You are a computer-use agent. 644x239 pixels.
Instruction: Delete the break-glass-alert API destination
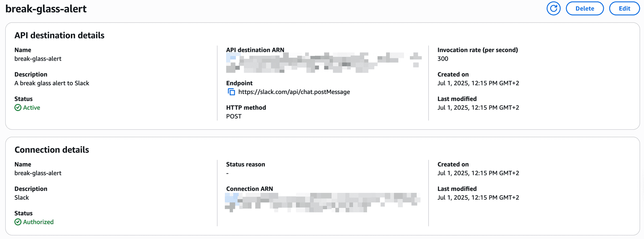[584, 8]
